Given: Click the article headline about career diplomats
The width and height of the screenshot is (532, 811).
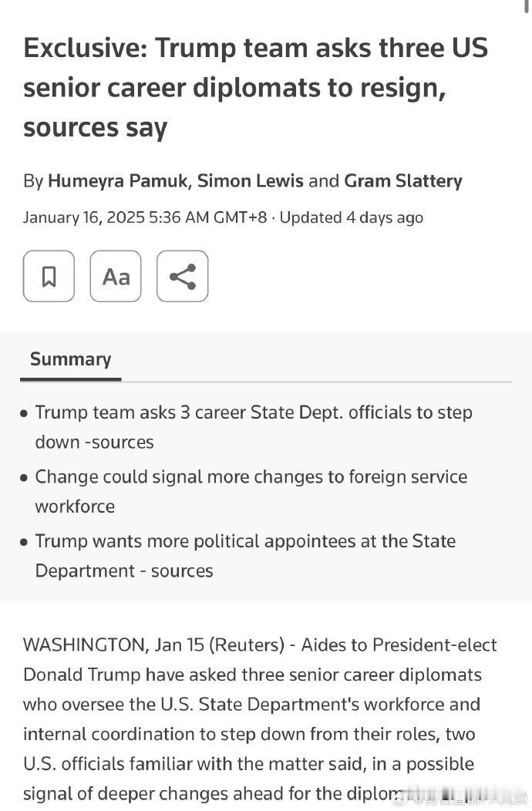Looking at the screenshot, I should point(256,88).
